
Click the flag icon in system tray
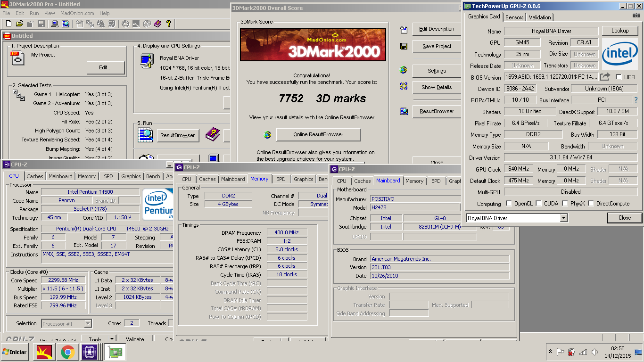(561, 352)
